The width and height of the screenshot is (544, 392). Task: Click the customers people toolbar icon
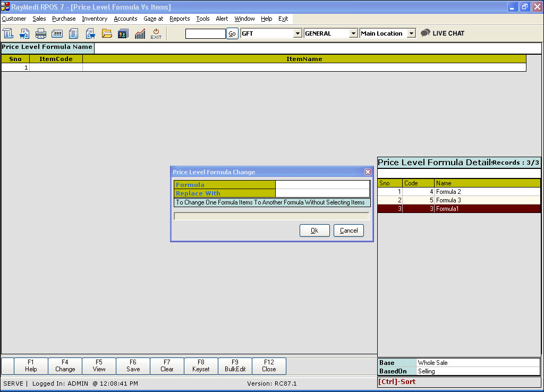123,33
